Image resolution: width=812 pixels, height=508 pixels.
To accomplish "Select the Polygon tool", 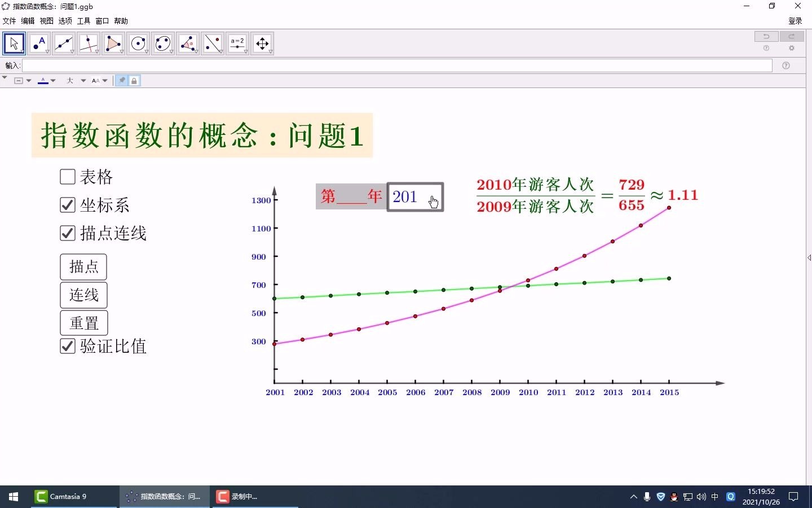I will click(x=113, y=43).
